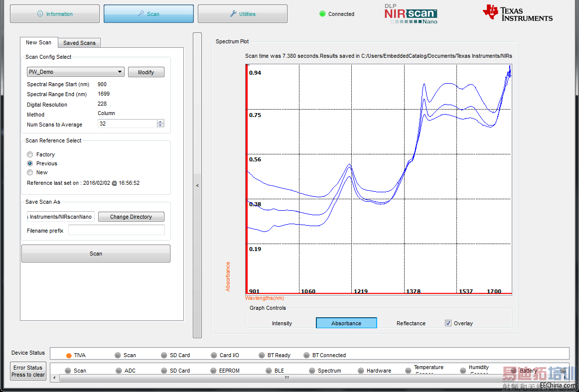Click the save directory path field
The height and width of the screenshot is (392, 579).
[x=61, y=217]
